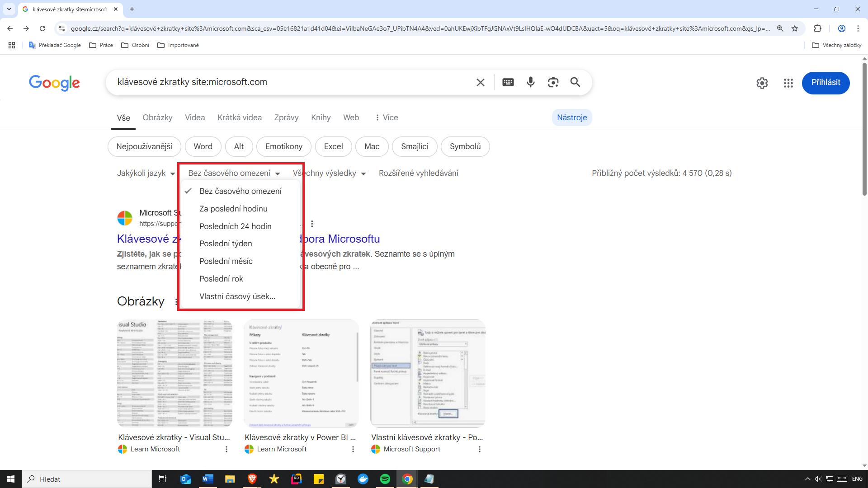This screenshot has width=868, height=488.
Task: Select 'Posledních 24 hodin' time filter
Action: pos(236,226)
